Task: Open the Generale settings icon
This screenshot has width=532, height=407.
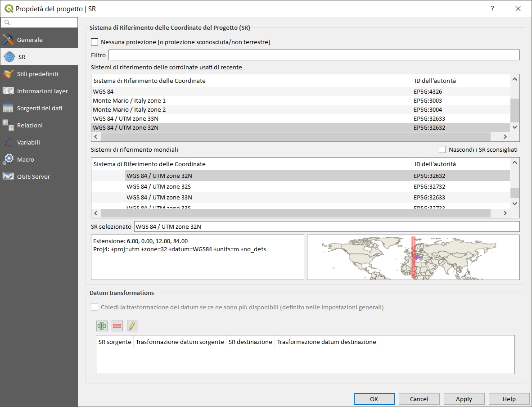Action: point(9,40)
